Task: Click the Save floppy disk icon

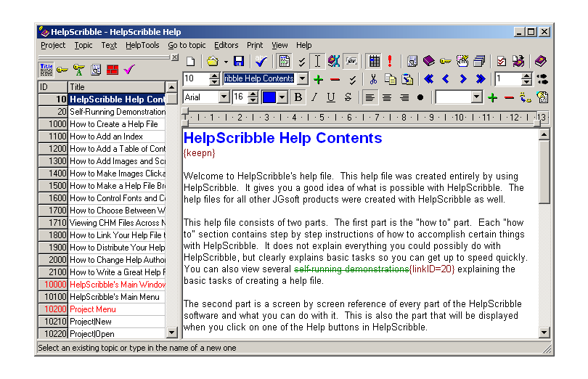Action: pos(239,61)
